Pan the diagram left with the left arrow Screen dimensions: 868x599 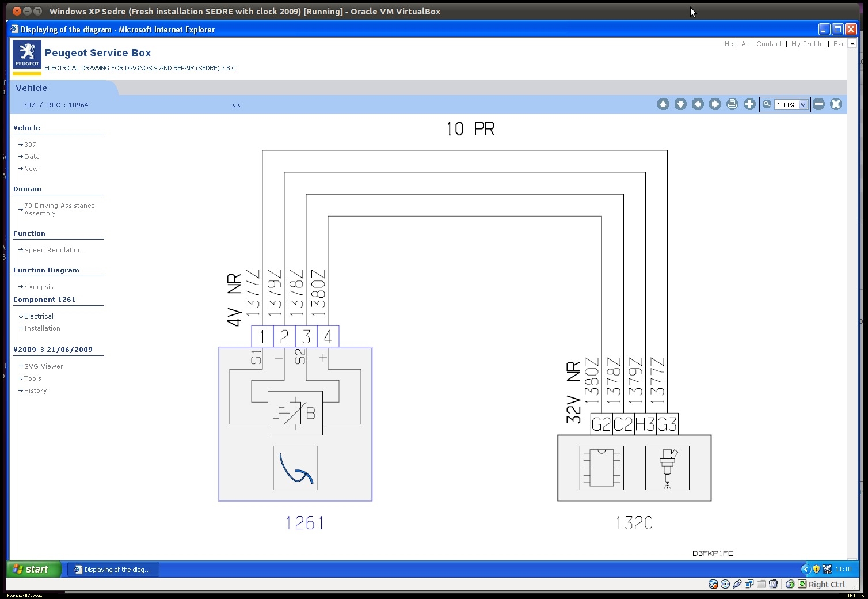coord(698,104)
